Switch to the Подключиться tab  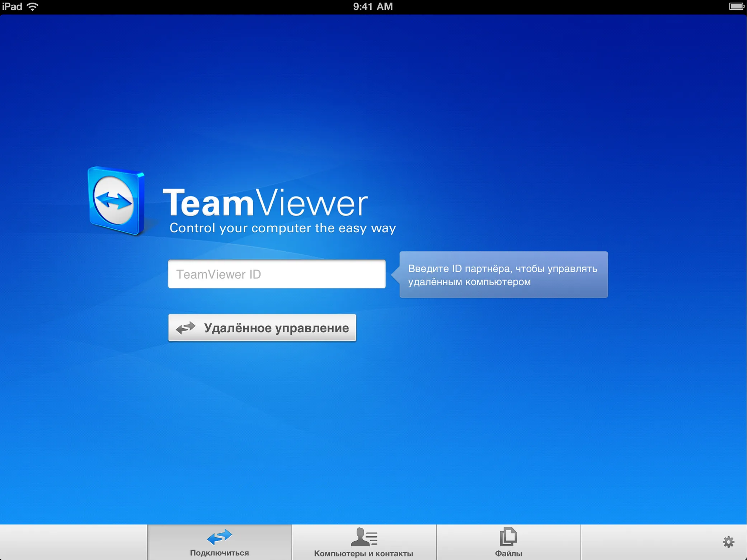click(x=219, y=542)
